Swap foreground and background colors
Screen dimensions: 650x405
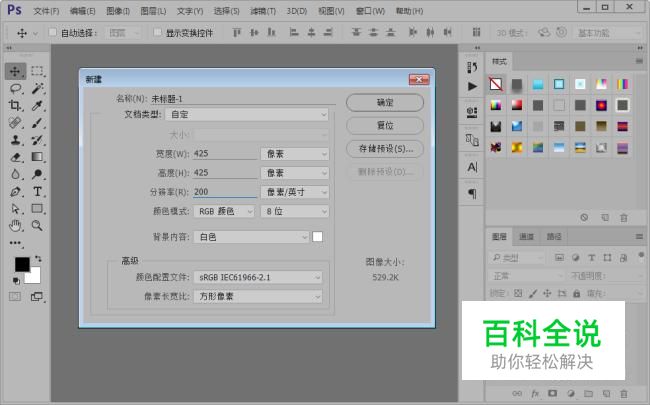(x=38, y=259)
